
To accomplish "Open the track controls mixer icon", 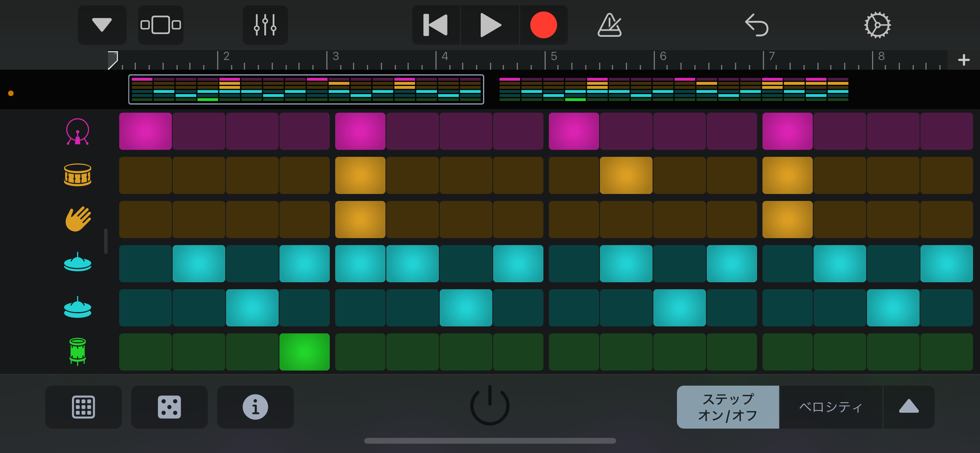I will click(x=265, y=25).
